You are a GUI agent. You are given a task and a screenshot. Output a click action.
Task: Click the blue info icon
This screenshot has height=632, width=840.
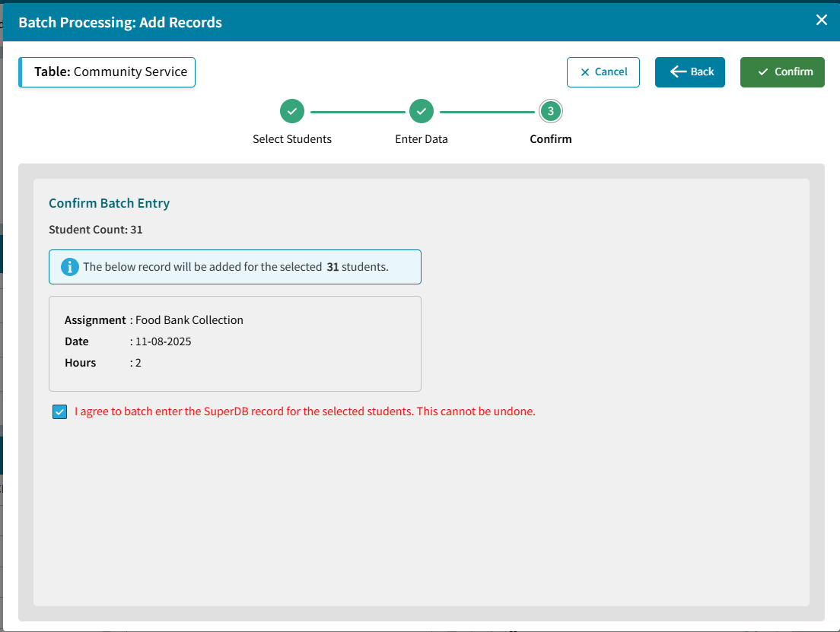click(70, 267)
